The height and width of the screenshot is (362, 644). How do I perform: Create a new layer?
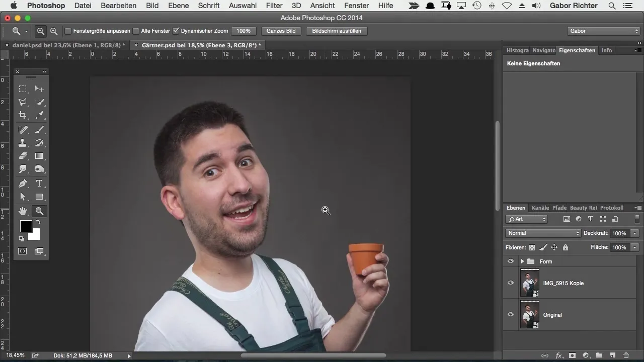click(x=613, y=355)
